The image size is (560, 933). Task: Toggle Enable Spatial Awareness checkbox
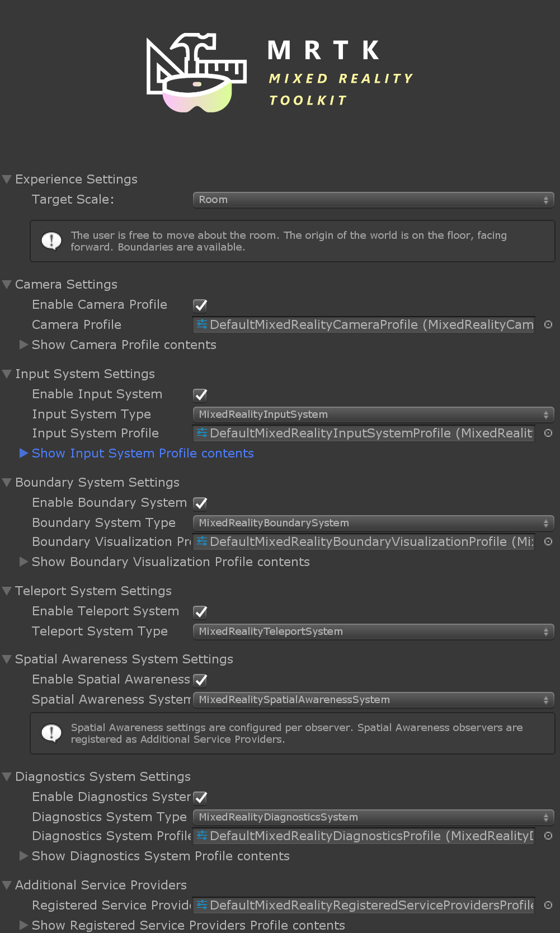click(200, 680)
